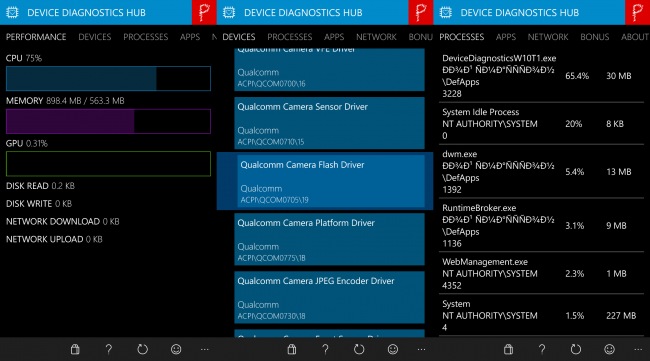Open the help question mark on Devices screen
650x361 pixels.
[x=325, y=349]
